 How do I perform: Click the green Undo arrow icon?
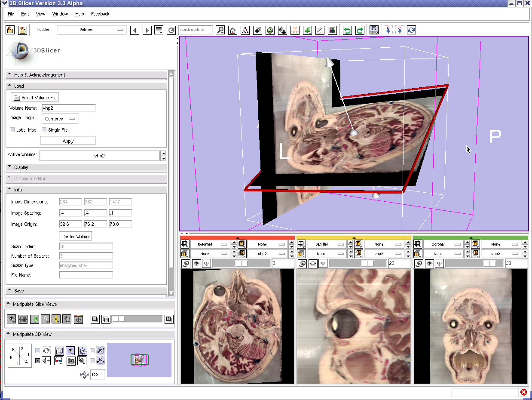[347, 30]
